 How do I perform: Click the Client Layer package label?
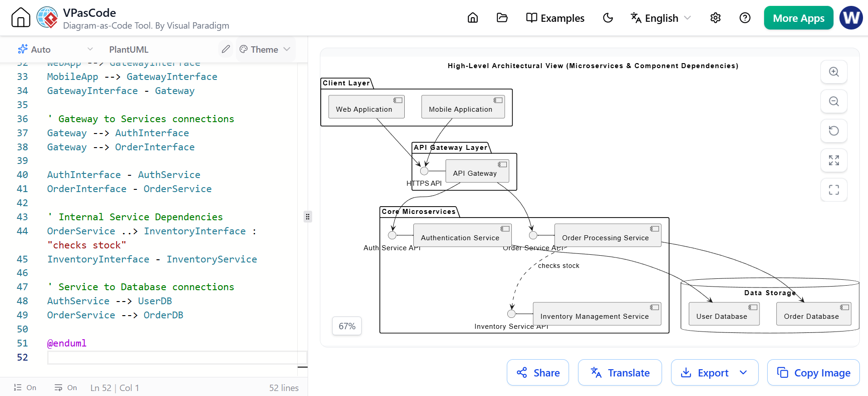346,83
